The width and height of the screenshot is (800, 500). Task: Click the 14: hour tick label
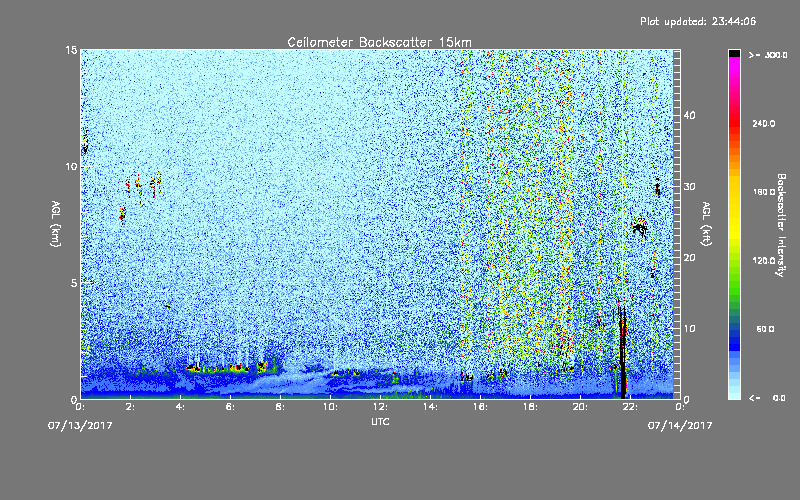[431, 407]
